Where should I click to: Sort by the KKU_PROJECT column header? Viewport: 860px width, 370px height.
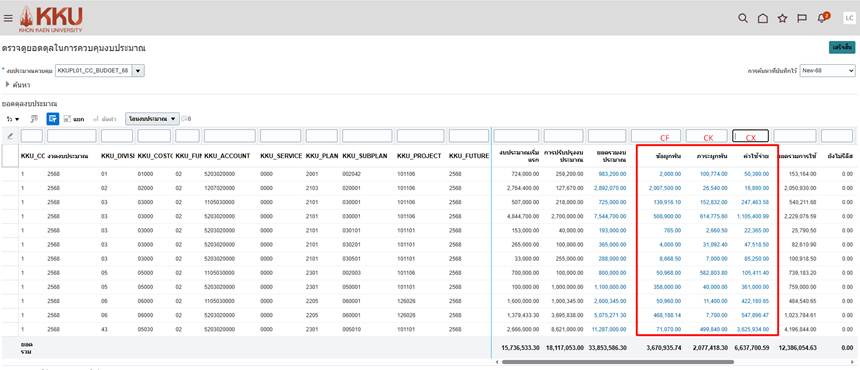click(x=419, y=156)
